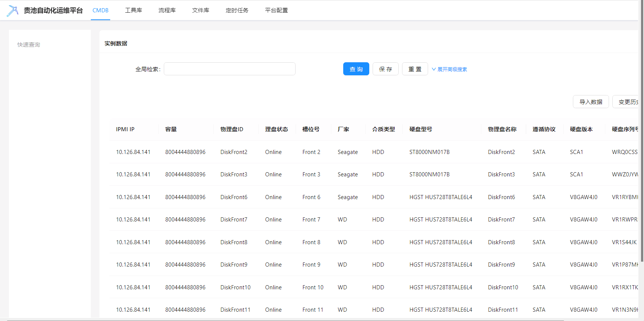Image resolution: width=644 pixels, height=321 pixels.
Task: Click the DiskFront2 physical disk ID cell
Action: (234, 152)
